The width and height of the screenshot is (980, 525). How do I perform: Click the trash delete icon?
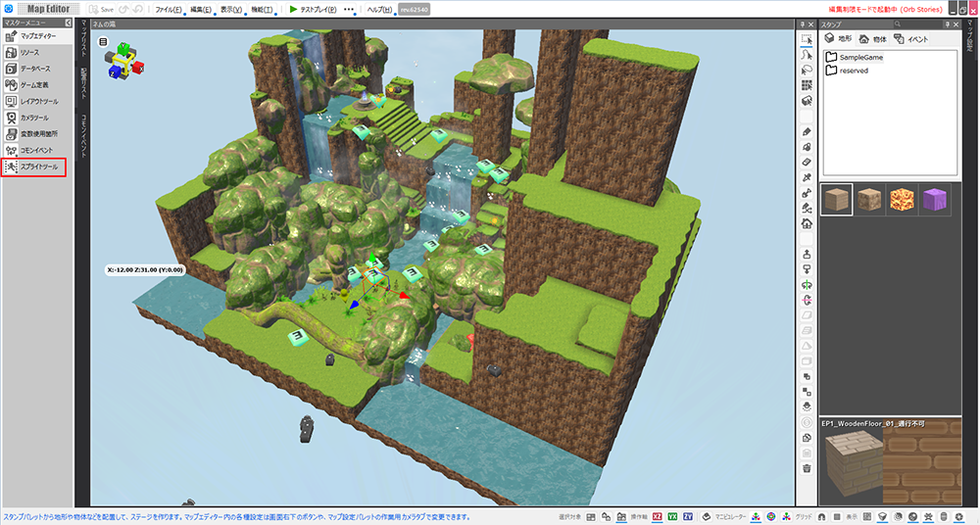click(x=807, y=468)
